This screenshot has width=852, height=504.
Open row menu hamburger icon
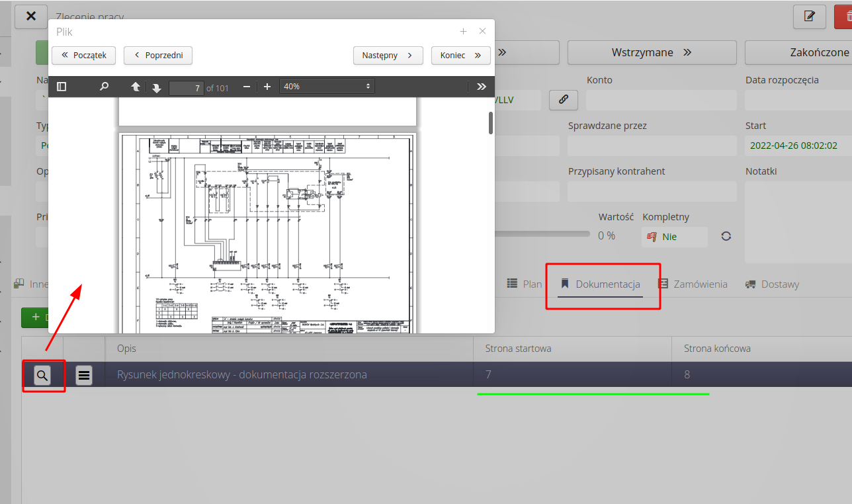84,376
